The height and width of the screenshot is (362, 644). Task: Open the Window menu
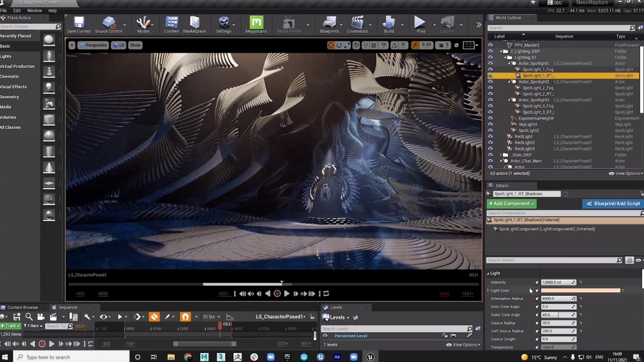[x=34, y=10]
